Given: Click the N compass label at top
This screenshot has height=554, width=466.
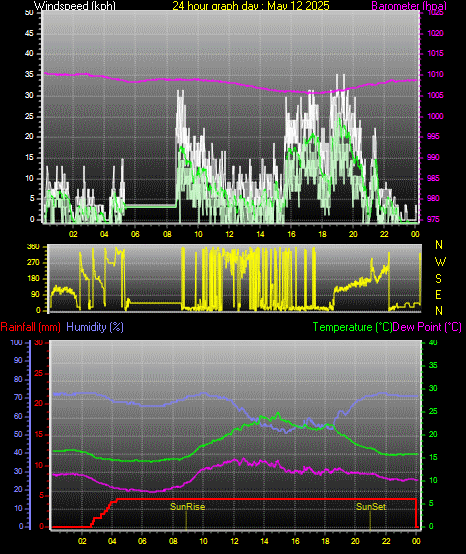Looking at the screenshot, I should (x=439, y=244).
